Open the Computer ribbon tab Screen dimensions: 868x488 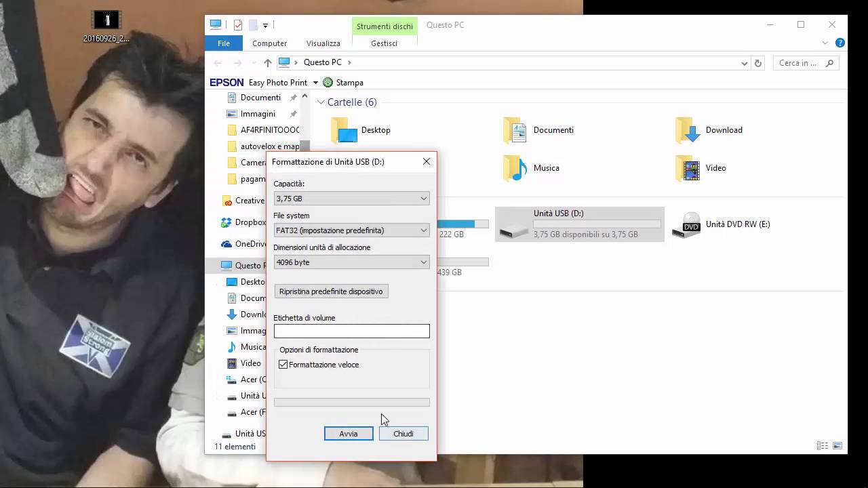click(x=270, y=43)
